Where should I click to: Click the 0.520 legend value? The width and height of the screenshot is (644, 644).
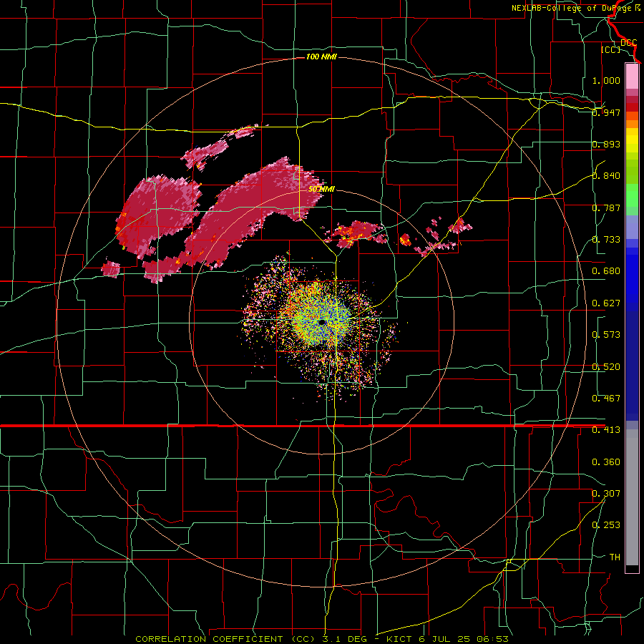pyautogui.click(x=606, y=367)
